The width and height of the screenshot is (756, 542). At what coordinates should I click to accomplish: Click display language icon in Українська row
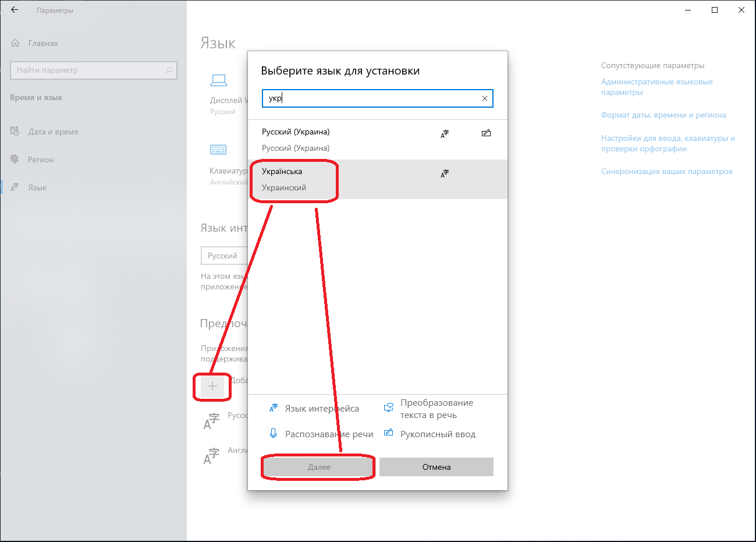pyautogui.click(x=445, y=173)
